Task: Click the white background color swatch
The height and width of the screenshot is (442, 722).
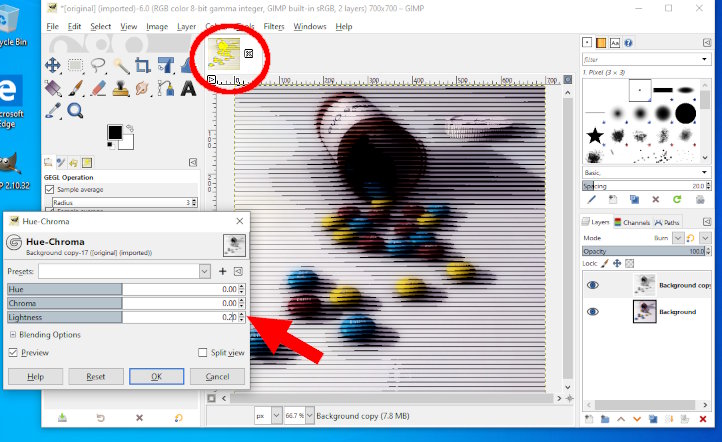Action: click(127, 143)
